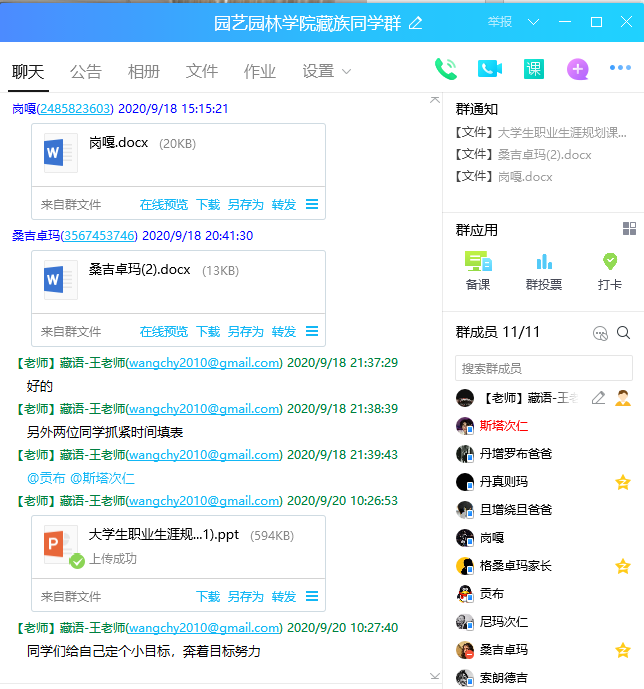Download 桑吉卓玛(2).docx

208,332
